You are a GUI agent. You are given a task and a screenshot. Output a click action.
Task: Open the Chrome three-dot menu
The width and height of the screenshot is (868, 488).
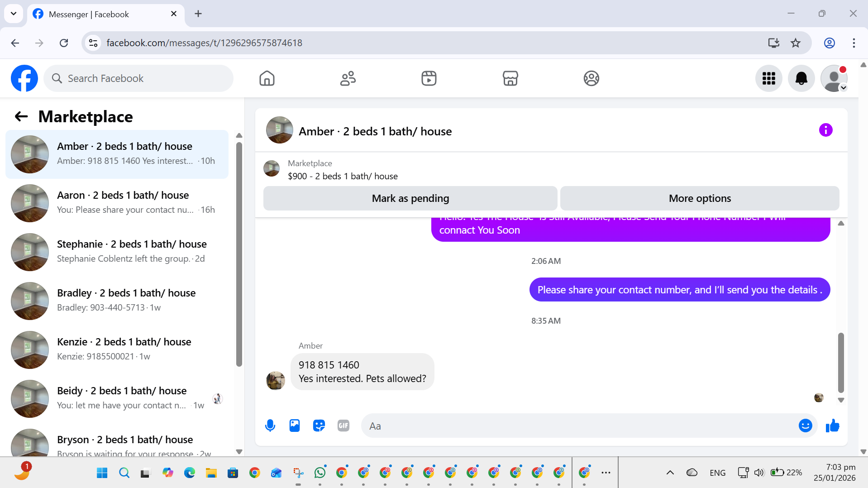[x=854, y=43]
